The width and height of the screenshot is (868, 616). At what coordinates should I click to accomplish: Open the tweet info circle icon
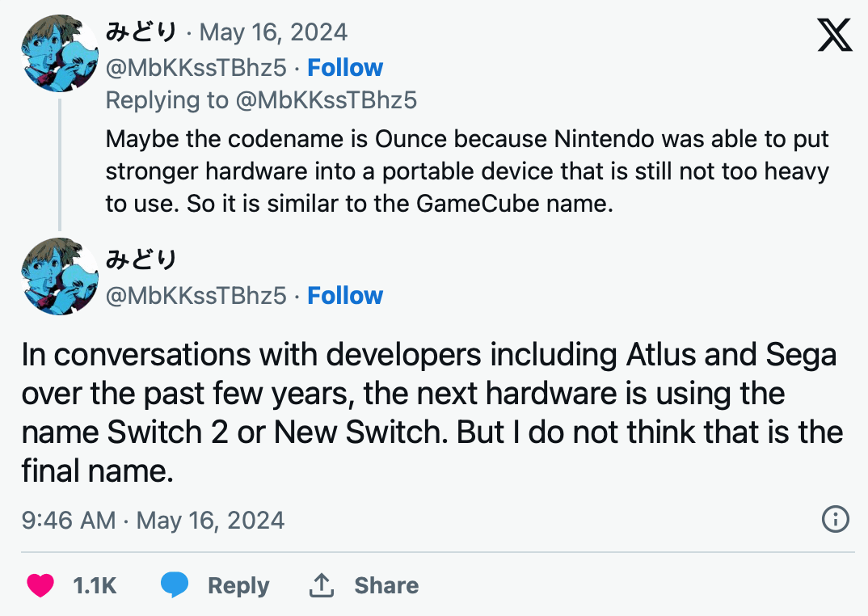coord(835,519)
